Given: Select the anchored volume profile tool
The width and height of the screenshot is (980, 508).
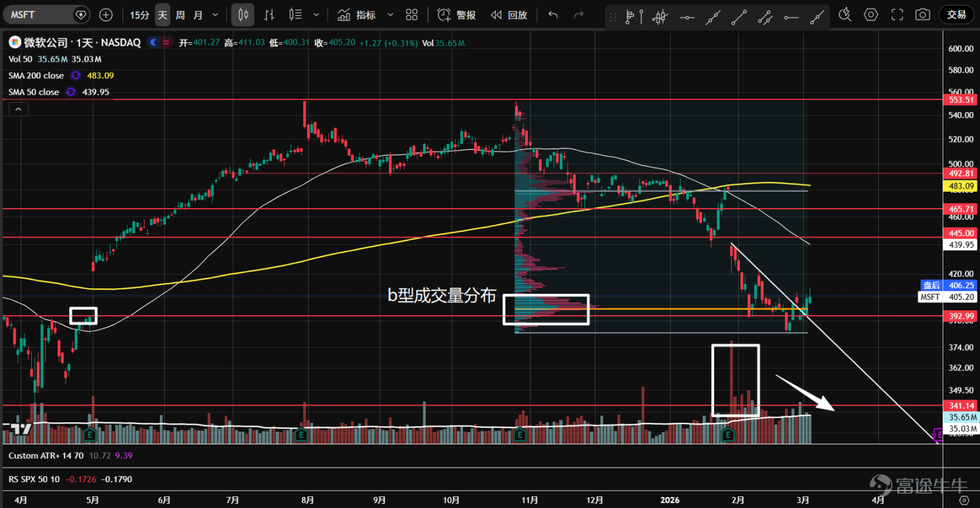Looking at the screenshot, I should [660, 17].
